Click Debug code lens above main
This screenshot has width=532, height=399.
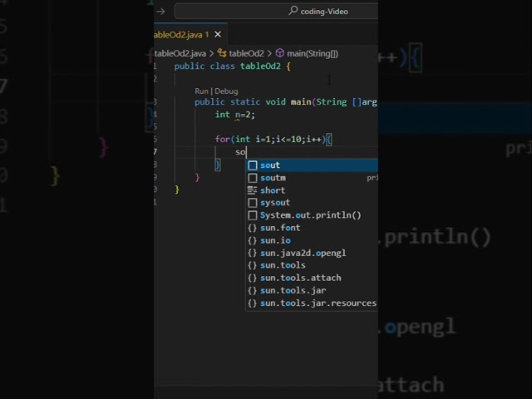[226, 91]
